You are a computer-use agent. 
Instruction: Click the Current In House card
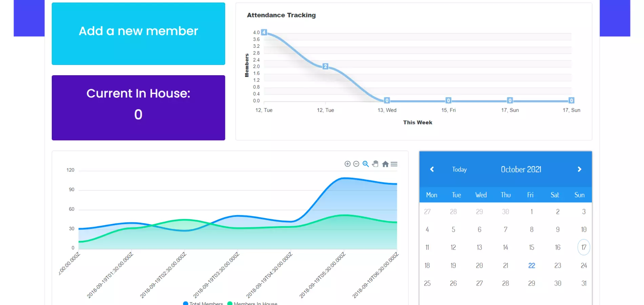point(138,108)
